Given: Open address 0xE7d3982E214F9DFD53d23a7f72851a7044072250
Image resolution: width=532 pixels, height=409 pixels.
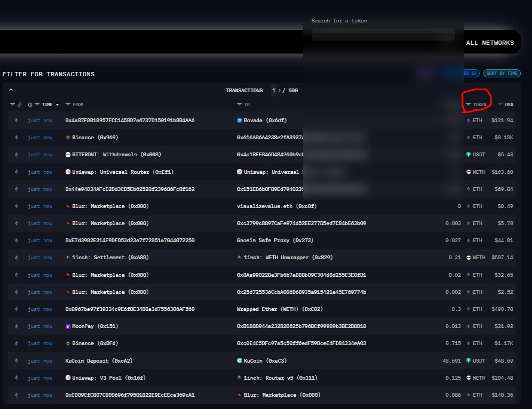Looking at the screenshot, I should click(130, 240).
